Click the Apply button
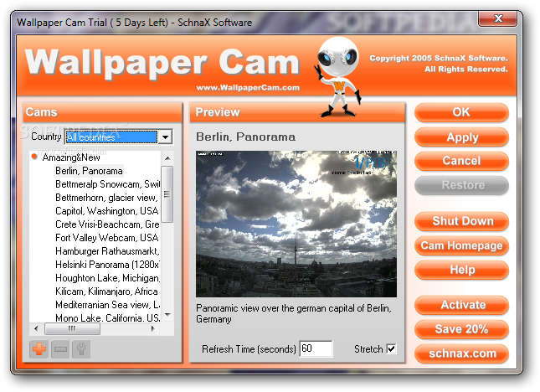This screenshot has height=392, width=540. coord(461,137)
